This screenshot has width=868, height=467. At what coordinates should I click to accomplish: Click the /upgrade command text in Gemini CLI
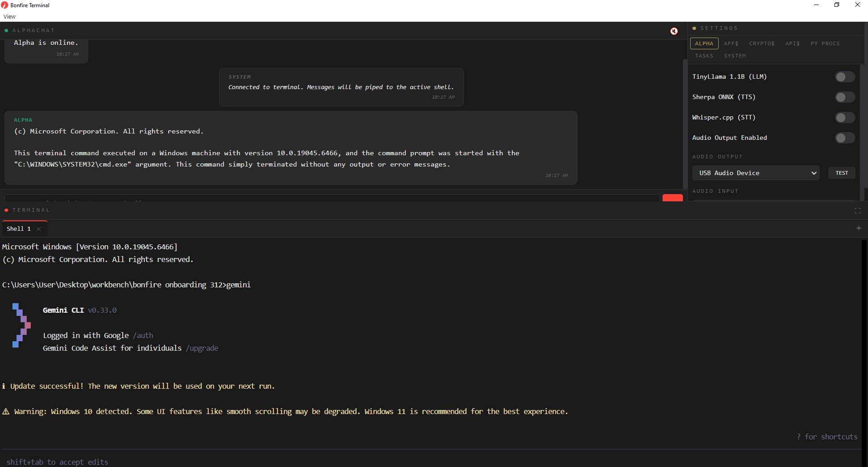point(202,348)
